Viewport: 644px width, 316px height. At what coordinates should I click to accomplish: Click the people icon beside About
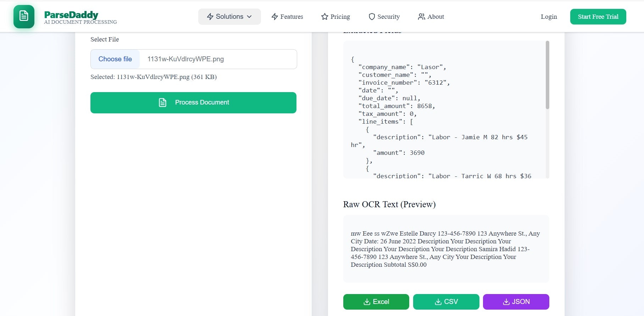(x=421, y=17)
